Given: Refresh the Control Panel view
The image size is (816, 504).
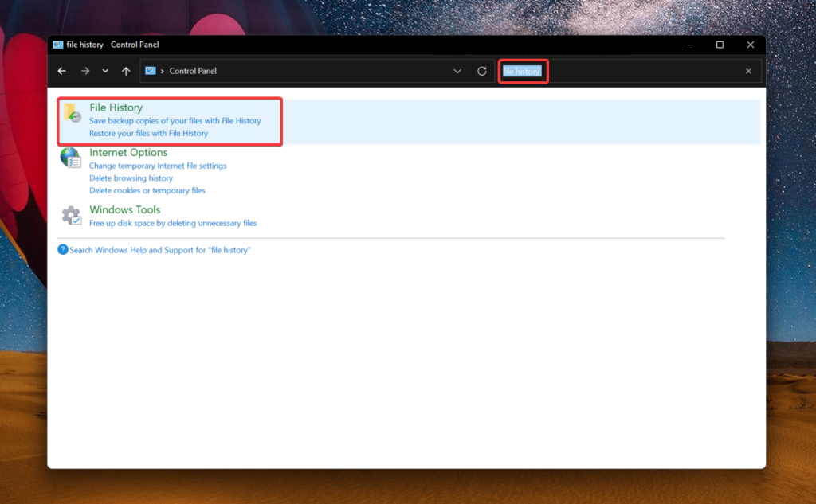Looking at the screenshot, I should coord(481,71).
